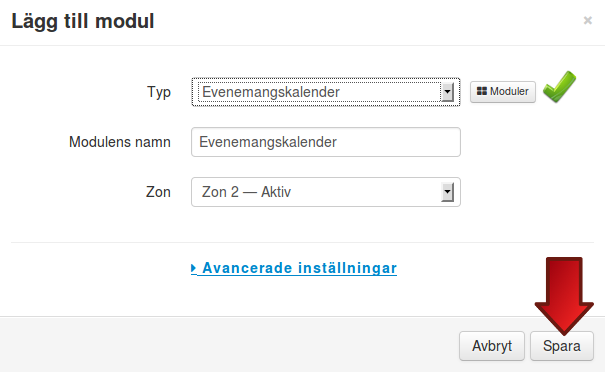
Task: Cancel via the Avbryt button
Action: pos(492,346)
